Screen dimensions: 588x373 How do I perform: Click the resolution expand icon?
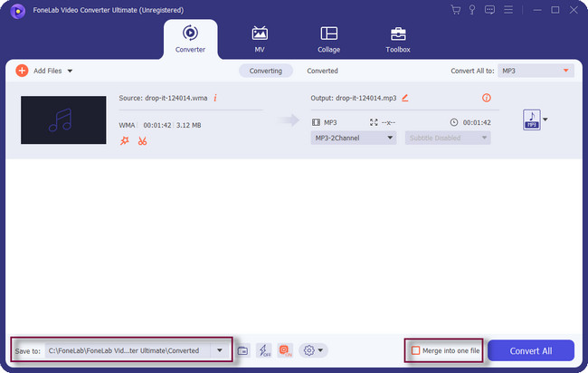374,122
